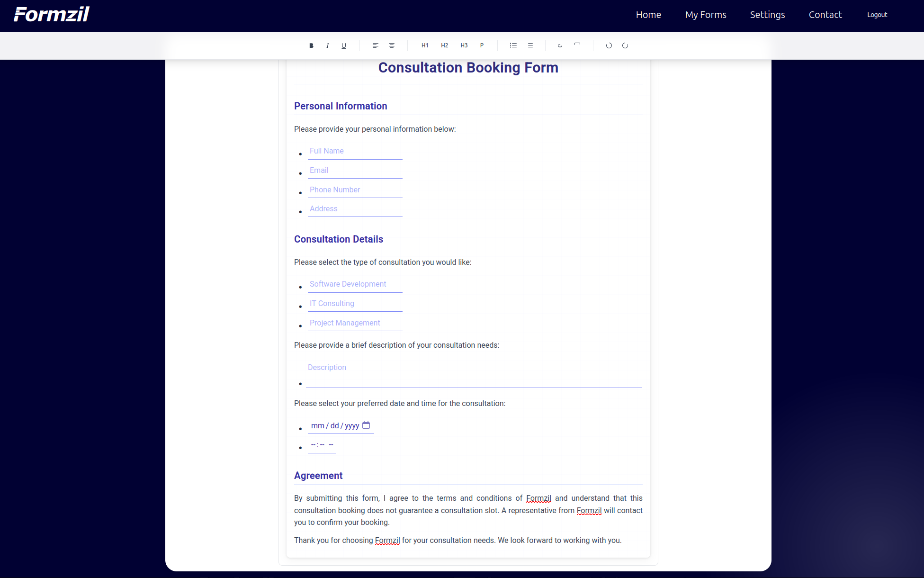Click the Logout button
Screen dimensions: 924x578
pyautogui.click(x=877, y=15)
